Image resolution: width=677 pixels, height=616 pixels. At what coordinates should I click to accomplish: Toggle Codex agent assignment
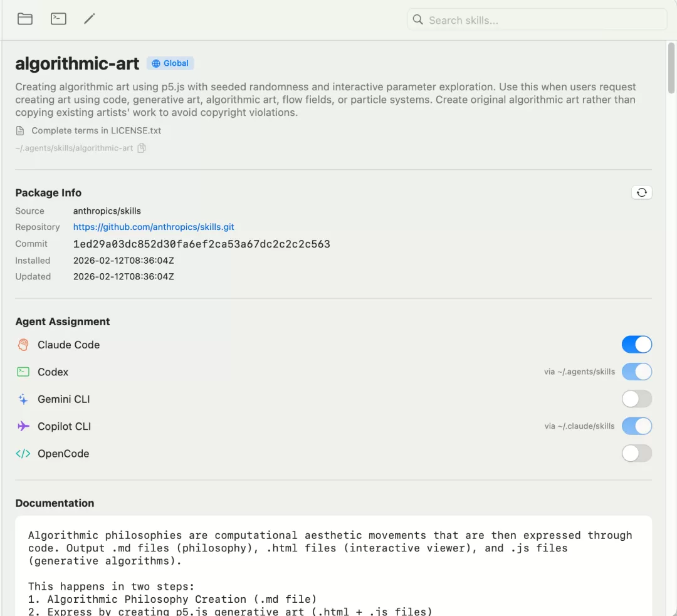tap(636, 372)
